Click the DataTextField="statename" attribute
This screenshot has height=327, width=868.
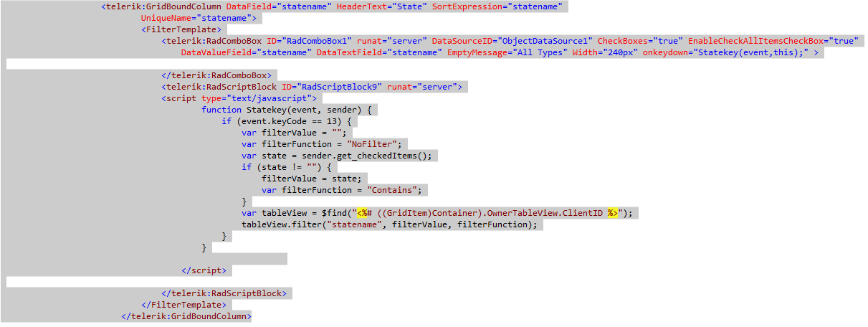[x=379, y=52]
